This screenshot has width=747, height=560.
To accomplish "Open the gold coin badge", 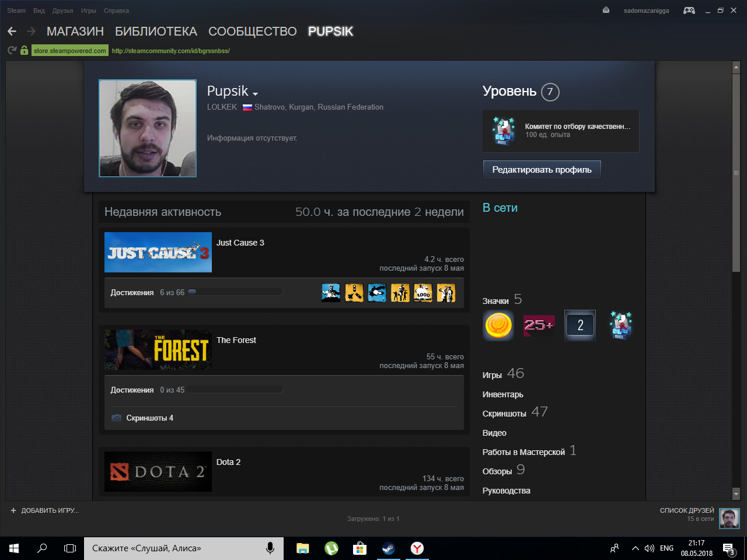I will (x=498, y=325).
